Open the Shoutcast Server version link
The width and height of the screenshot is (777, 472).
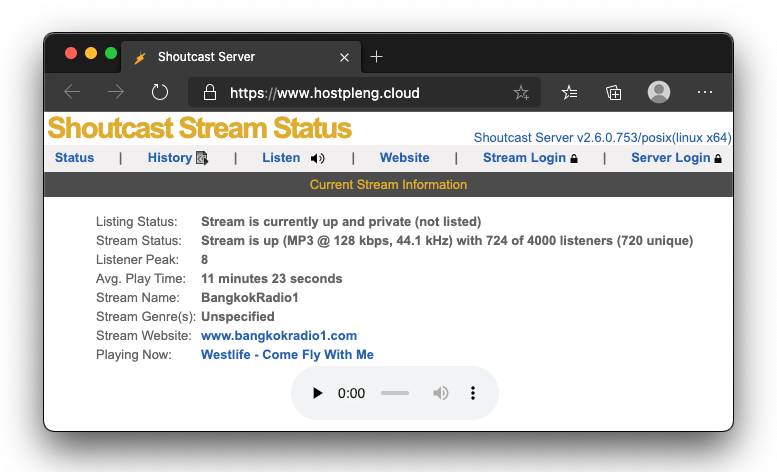(x=602, y=137)
